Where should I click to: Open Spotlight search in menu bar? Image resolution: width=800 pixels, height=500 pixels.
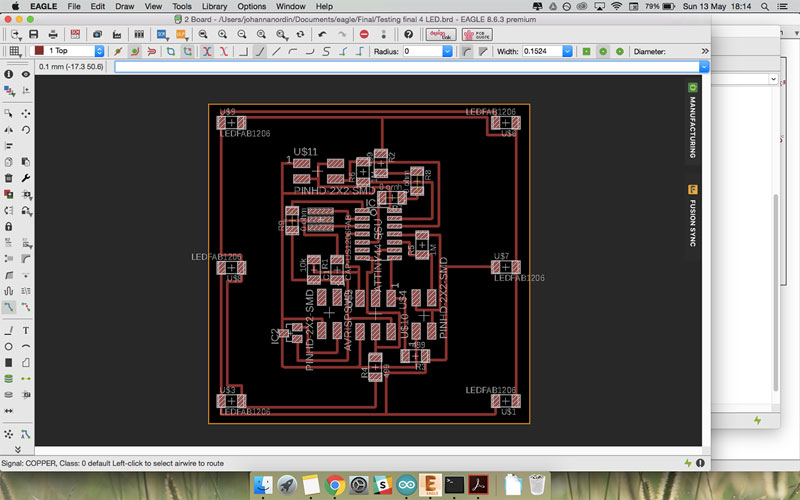(x=765, y=6)
